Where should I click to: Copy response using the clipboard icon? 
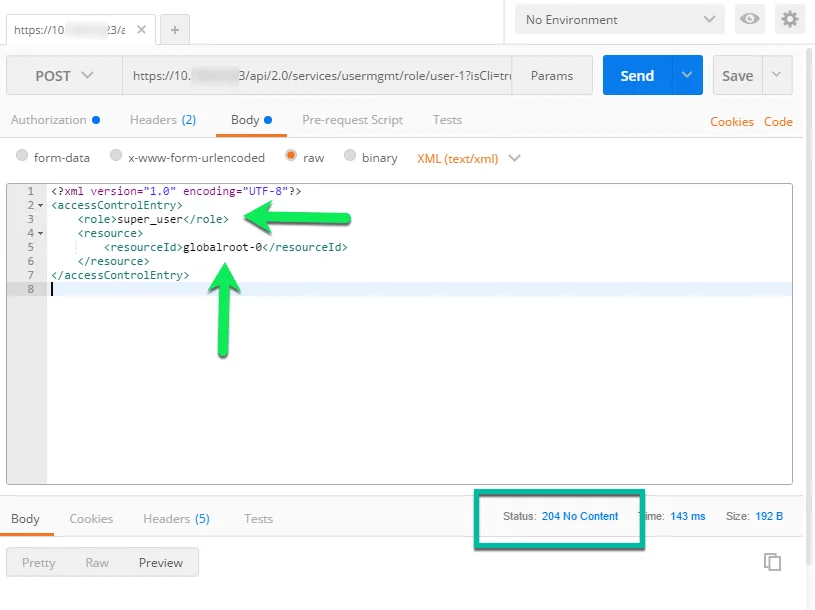click(x=772, y=562)
